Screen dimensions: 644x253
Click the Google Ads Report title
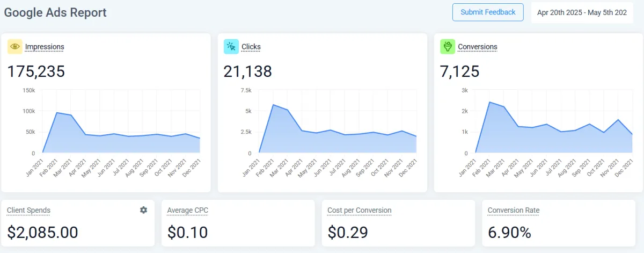55,12
